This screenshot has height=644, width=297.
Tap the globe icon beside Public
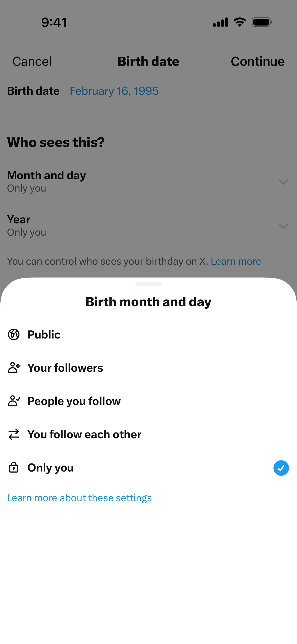[14, 335]
